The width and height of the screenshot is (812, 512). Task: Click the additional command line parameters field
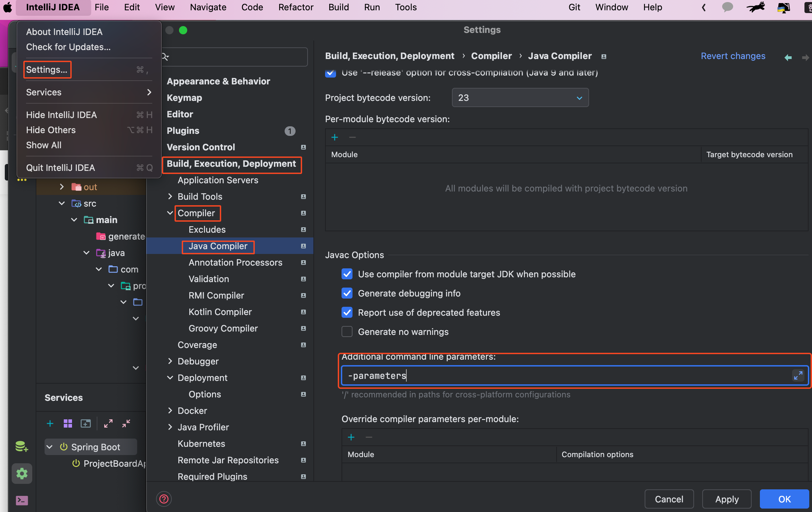pyautogui.click(x=566, y=375)
